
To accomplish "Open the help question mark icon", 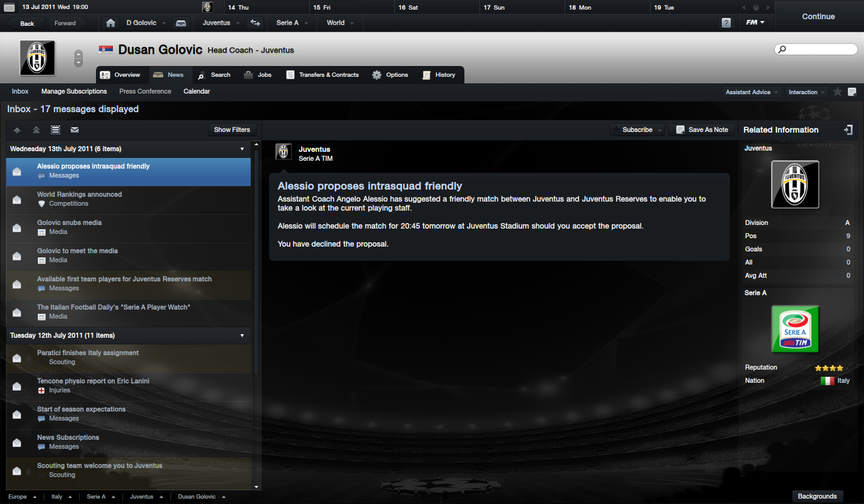I will pos(726,23).
